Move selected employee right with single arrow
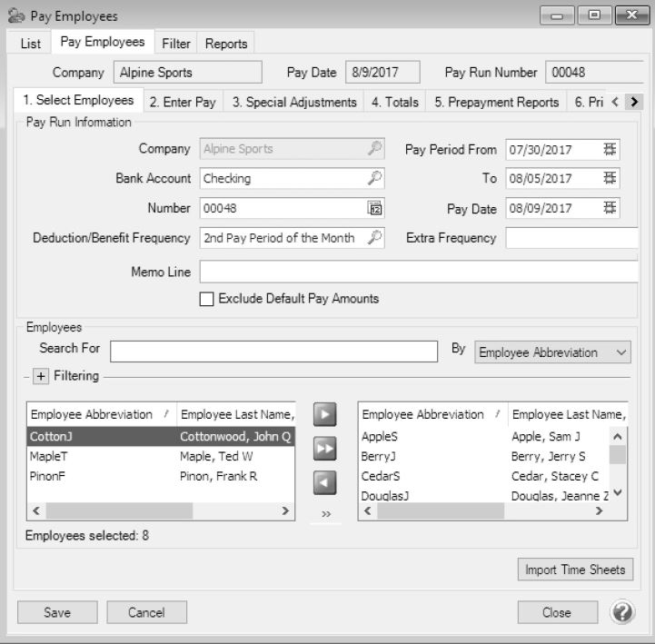This screenshot has width=655, height=644. coord(324,414)
